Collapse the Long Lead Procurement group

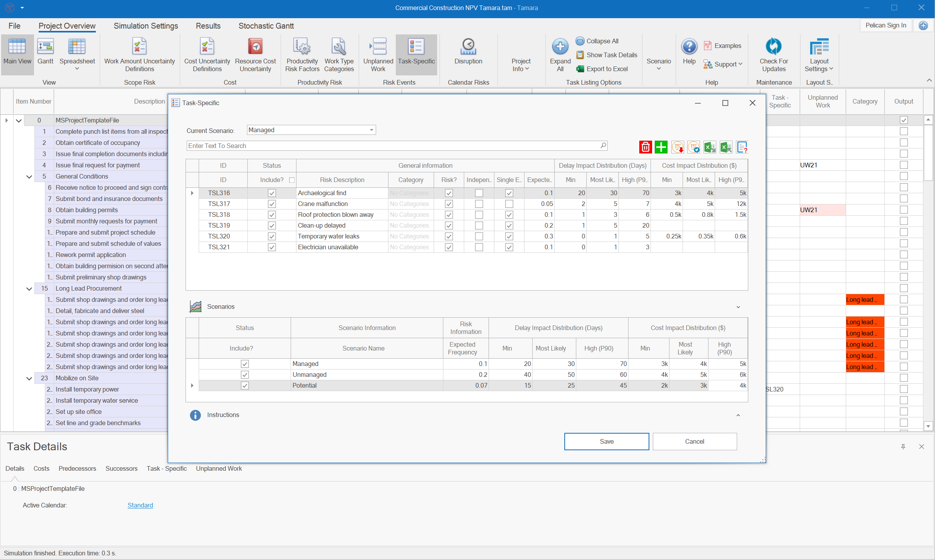click(x=29, y=288)
